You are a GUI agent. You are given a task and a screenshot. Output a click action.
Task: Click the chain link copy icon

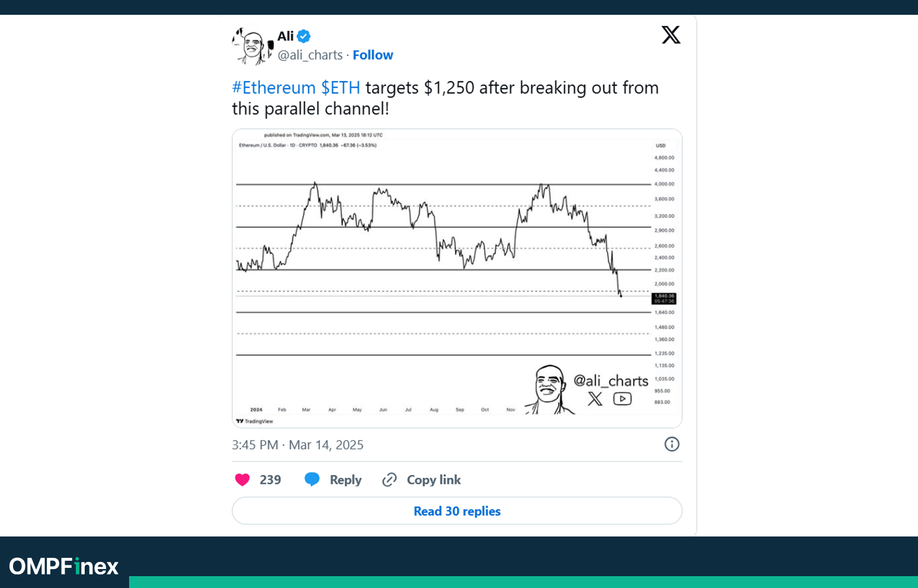[389, 480]
